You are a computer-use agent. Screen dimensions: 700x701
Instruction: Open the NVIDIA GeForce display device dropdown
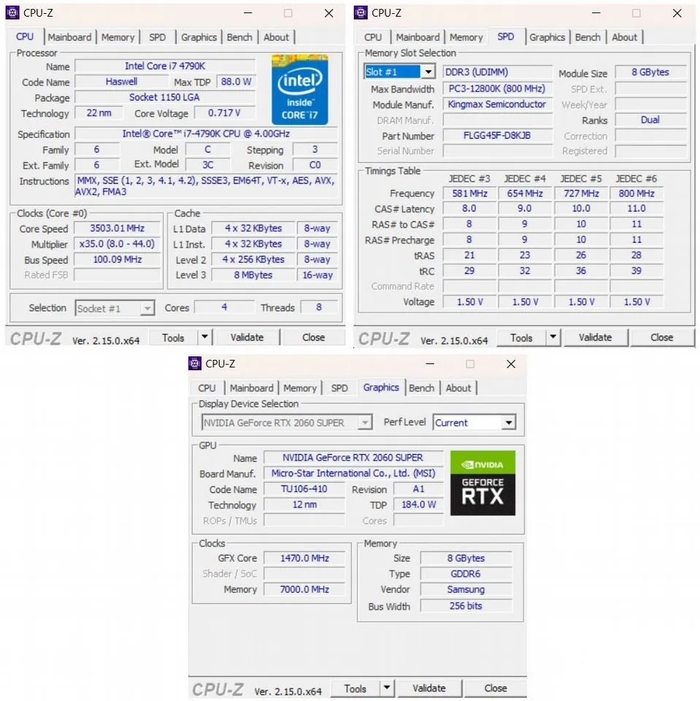[364, 423]
